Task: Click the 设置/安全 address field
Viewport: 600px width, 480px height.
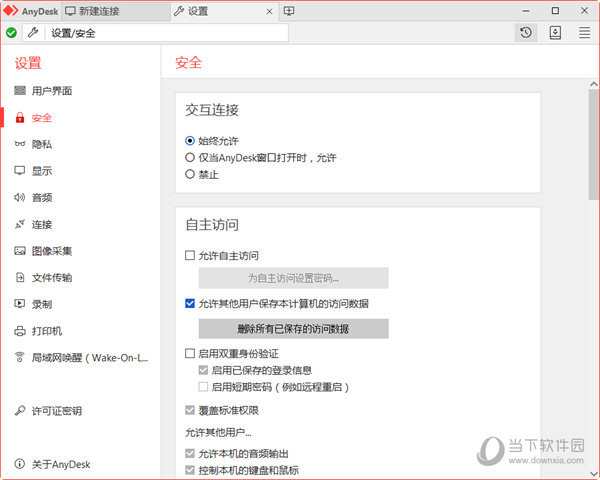Action: [167, 33]
